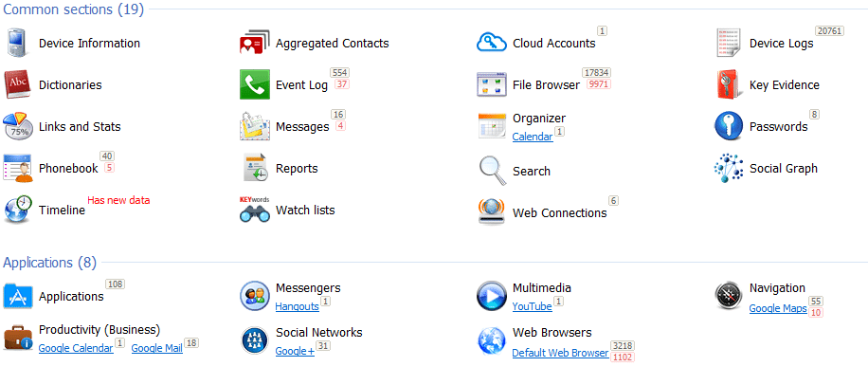Click the Google+ link under Social Networks
868x385 pixels.
point(295,351)
